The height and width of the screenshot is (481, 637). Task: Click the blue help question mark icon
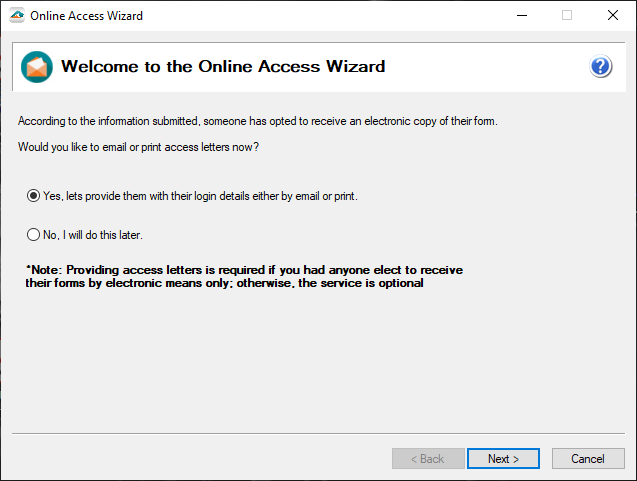click(x=600, y=67)
